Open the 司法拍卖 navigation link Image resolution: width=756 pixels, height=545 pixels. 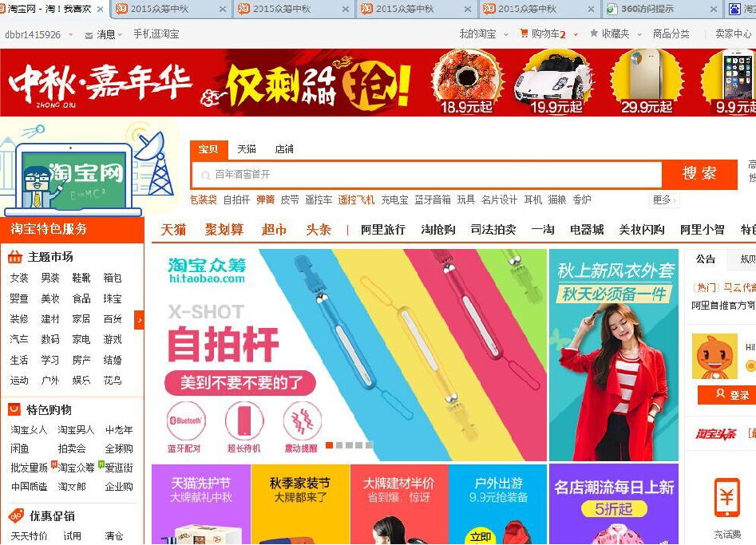493,230
